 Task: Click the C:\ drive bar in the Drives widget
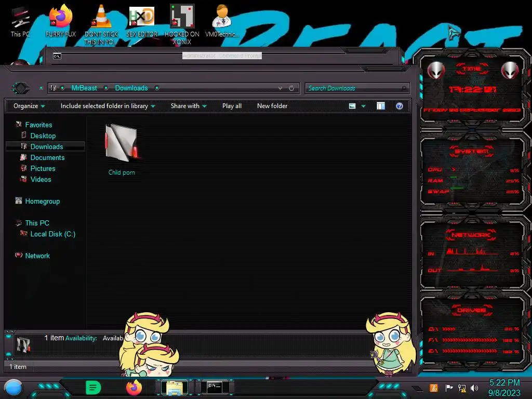tap(473, 329)
